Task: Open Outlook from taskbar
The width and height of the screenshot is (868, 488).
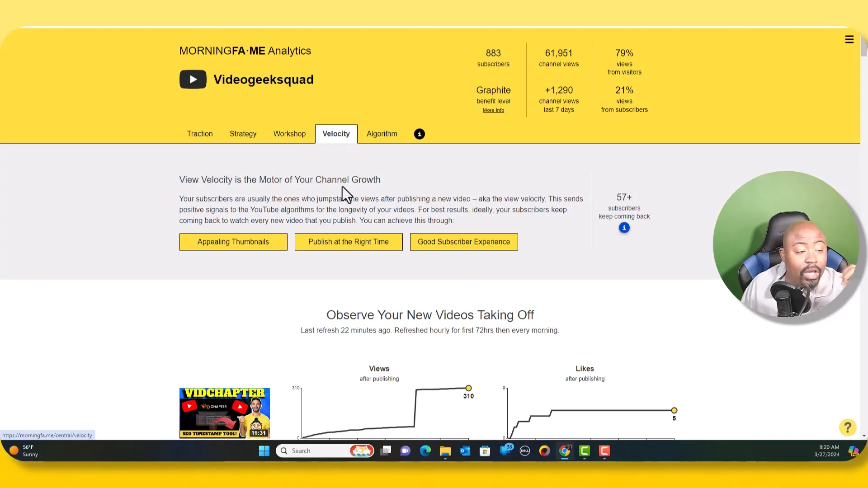Action: pyautogui.click(x=465, y=451)
